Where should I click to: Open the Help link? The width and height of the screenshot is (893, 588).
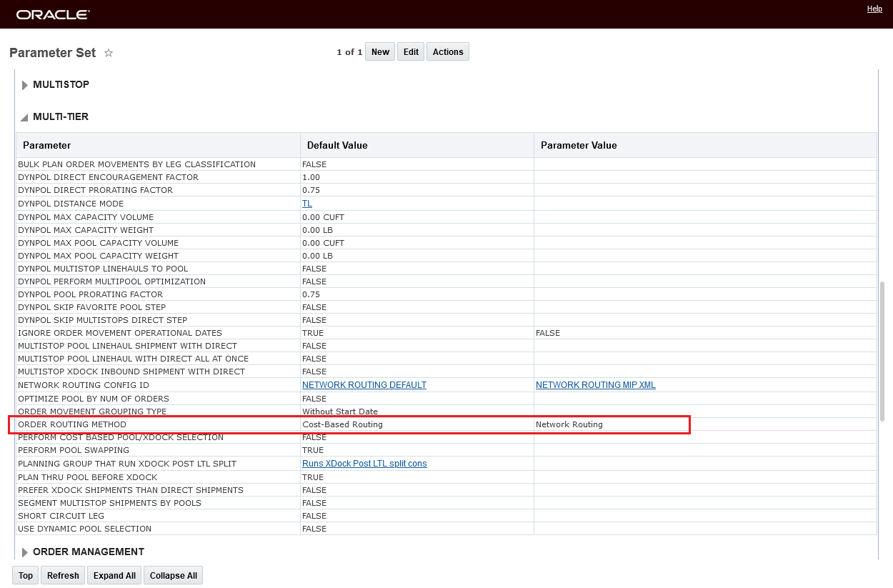coord(874,9)
